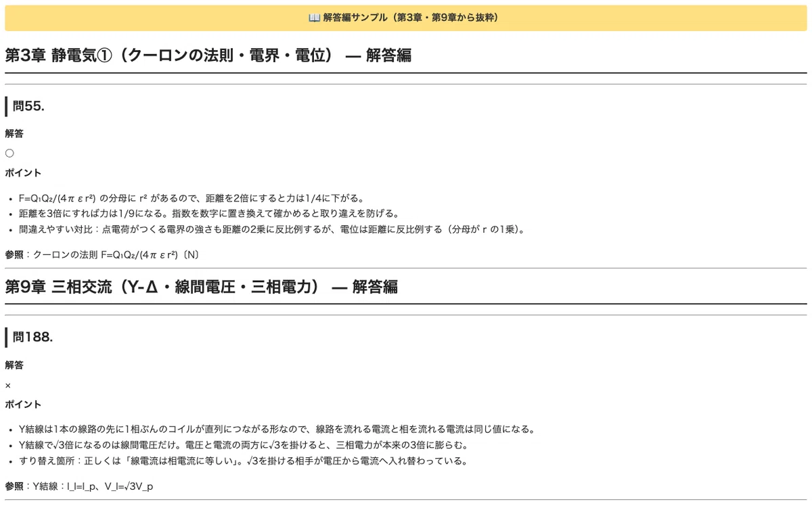Click the reference line 参照：Y結線：I_l=I_p
The image size is (812, 531).
point(79,486)
